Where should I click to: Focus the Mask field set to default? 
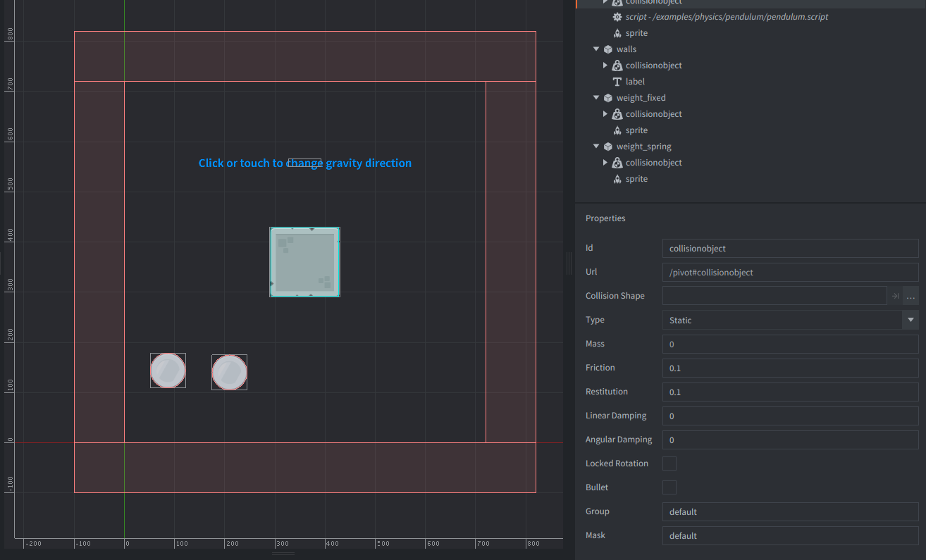point(791,535)
